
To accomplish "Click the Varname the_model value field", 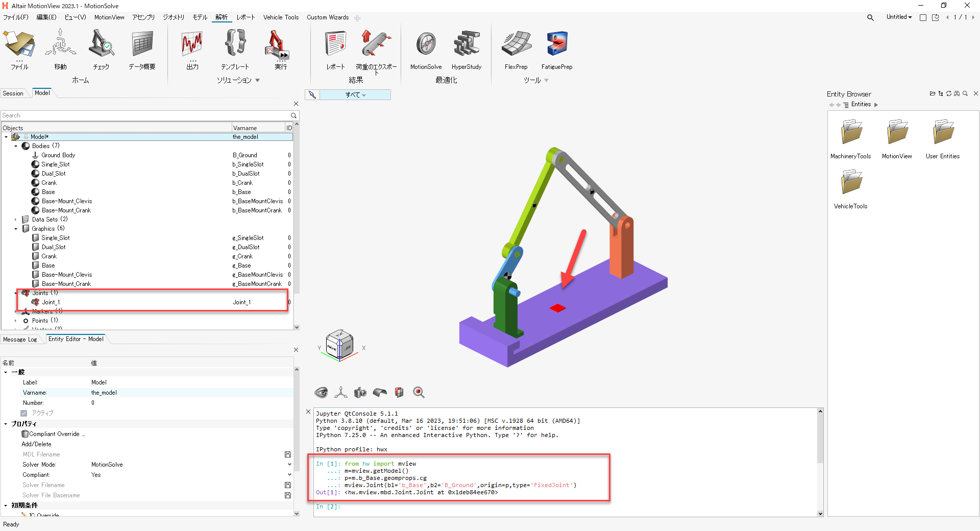I will pos(191,393).
